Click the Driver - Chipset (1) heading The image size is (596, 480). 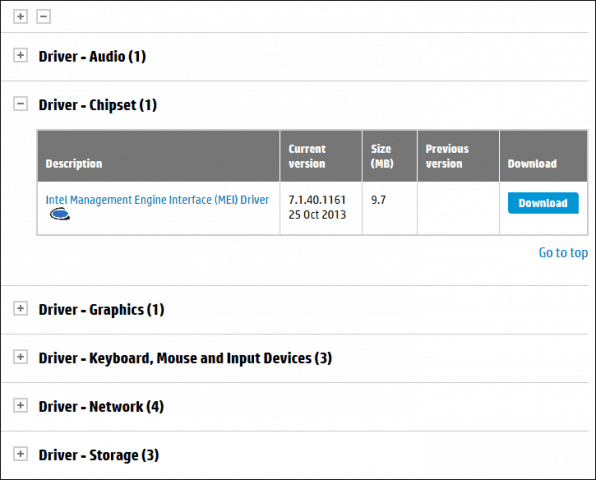click(x=98, y=105)
